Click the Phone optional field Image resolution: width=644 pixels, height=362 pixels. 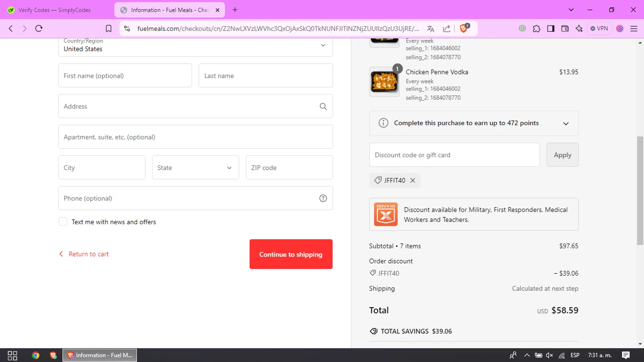coord(195,198)
